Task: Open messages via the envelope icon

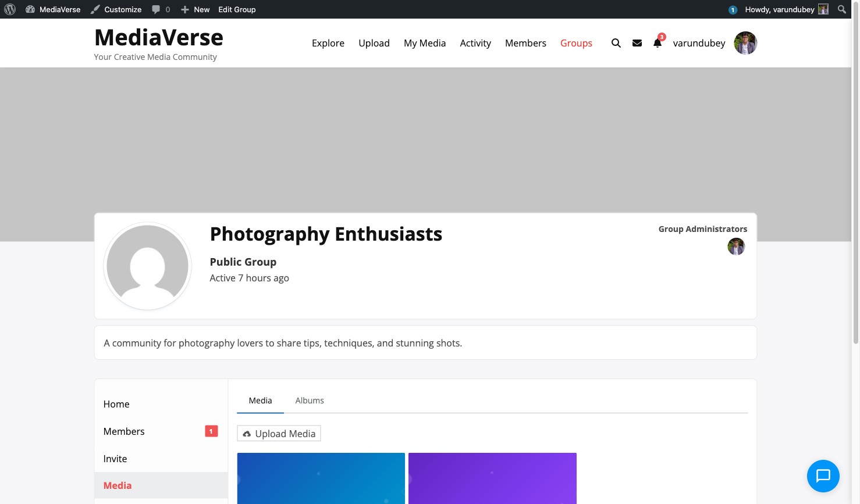Action: tap(637, 42)
